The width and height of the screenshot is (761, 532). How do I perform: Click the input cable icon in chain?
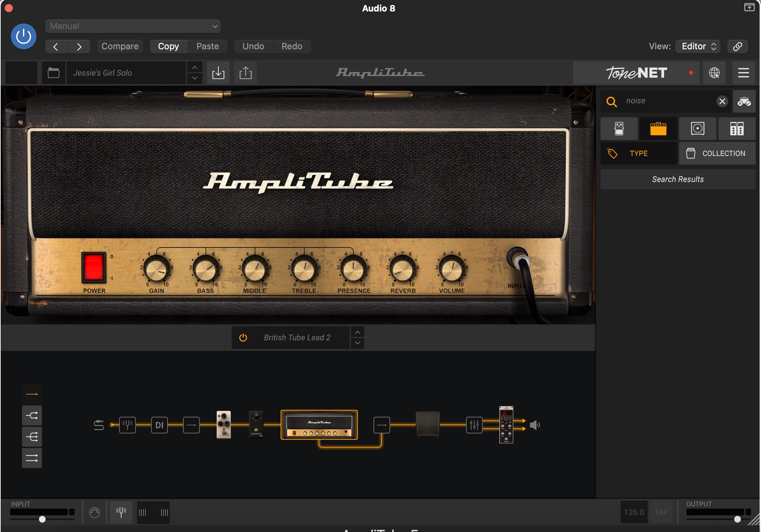(x=99, y=425)
